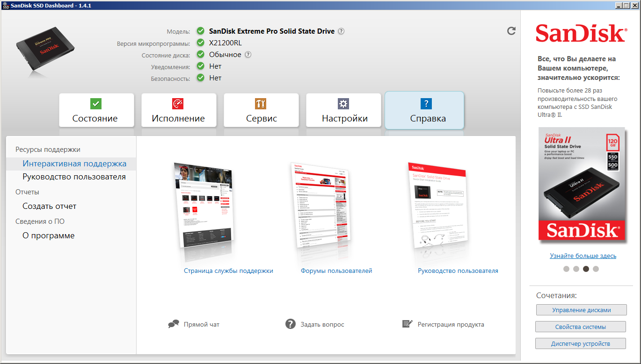The height and width of the screenshot is (364, 641).
Task: Click the SanDisk Ultra II product ad image
Action: [582, 184]
